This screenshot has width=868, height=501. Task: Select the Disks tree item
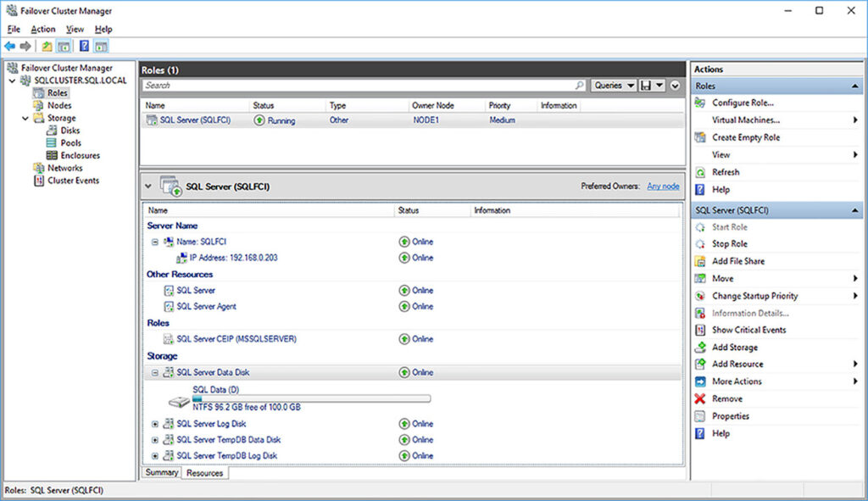(70, 131)
